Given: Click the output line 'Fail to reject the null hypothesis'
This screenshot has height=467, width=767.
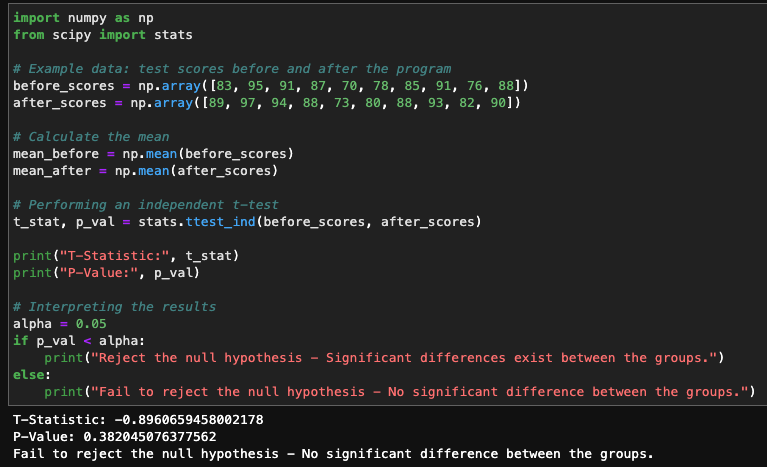Looking at the screenshot, I should click(x=333, y=454).
